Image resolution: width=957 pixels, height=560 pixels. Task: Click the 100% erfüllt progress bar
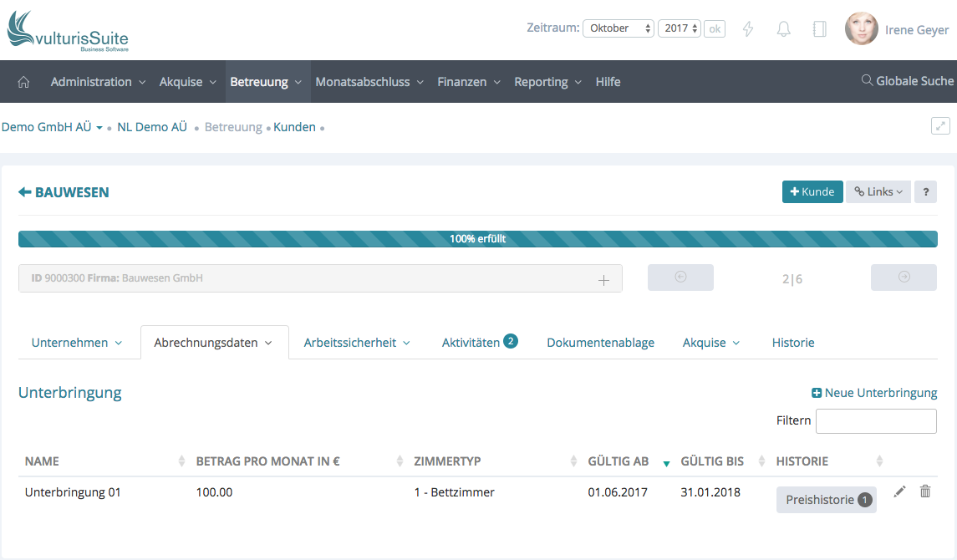click(x=477, y=239)
